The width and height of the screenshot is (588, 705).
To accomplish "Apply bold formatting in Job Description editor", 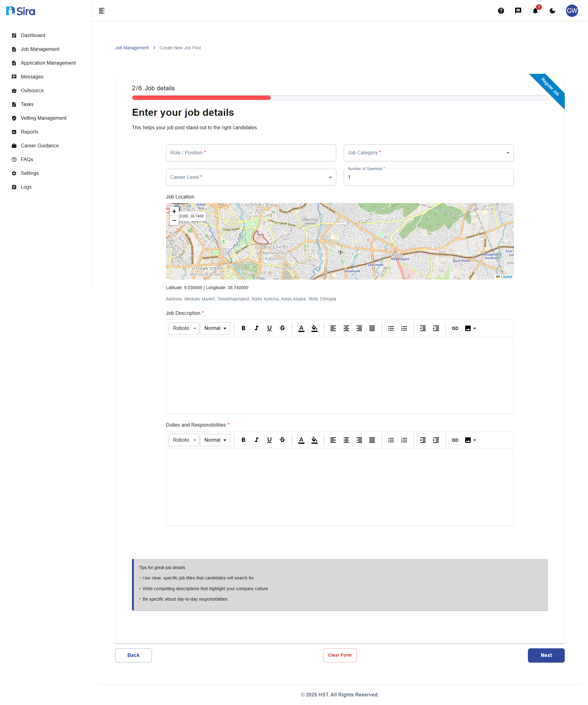I will [x=243, y=328].
